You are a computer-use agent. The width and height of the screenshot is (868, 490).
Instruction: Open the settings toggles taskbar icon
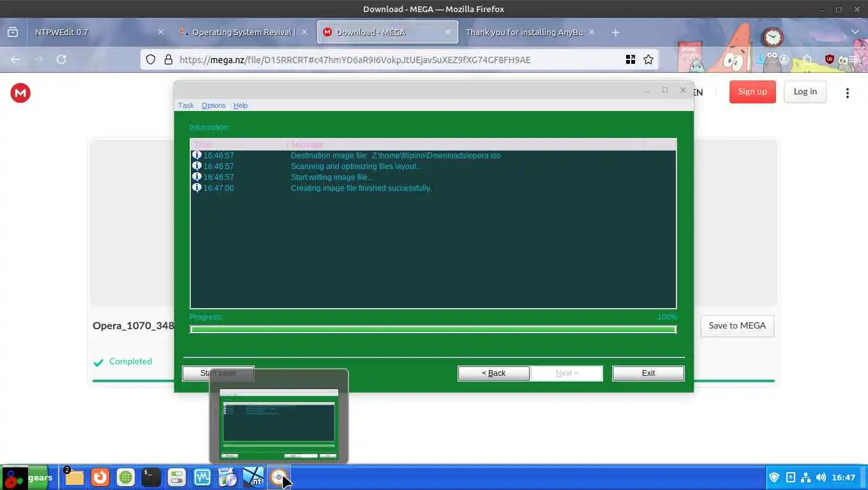(177, 477)
